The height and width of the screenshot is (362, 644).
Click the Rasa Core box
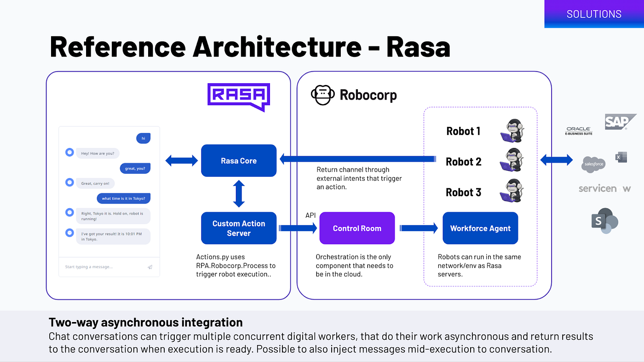point(239,161)
